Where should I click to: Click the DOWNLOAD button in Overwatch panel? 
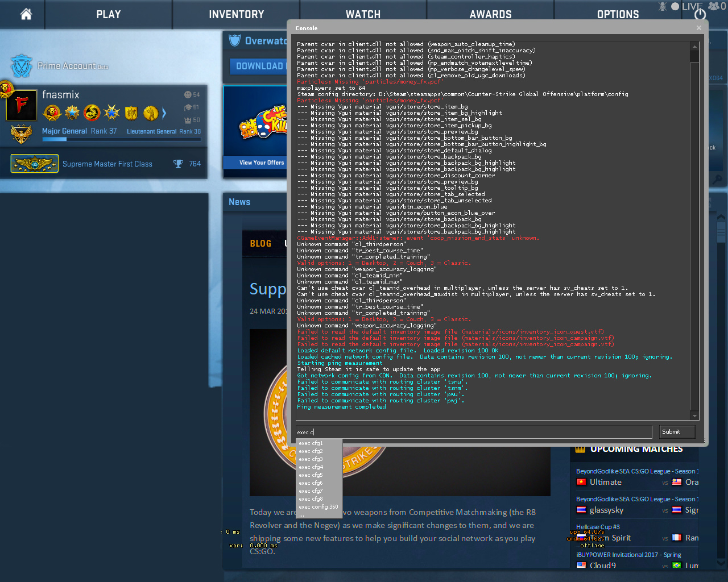click(x=259, y=66)
